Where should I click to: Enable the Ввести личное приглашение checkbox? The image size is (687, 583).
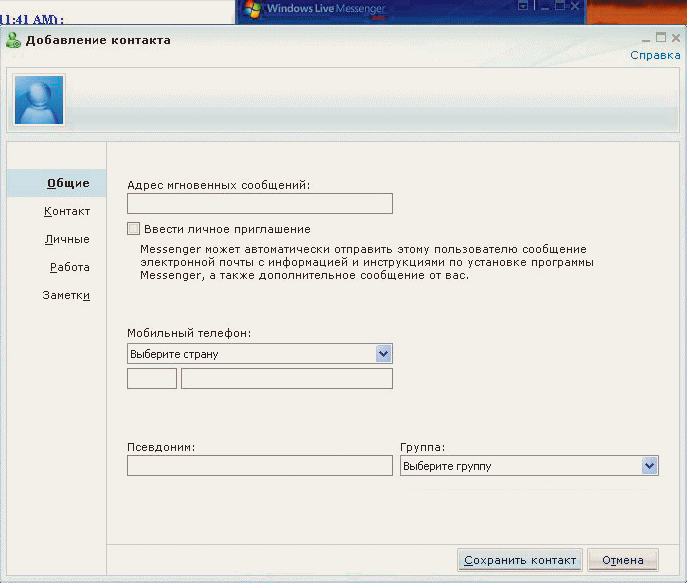[x=134, y=229]
